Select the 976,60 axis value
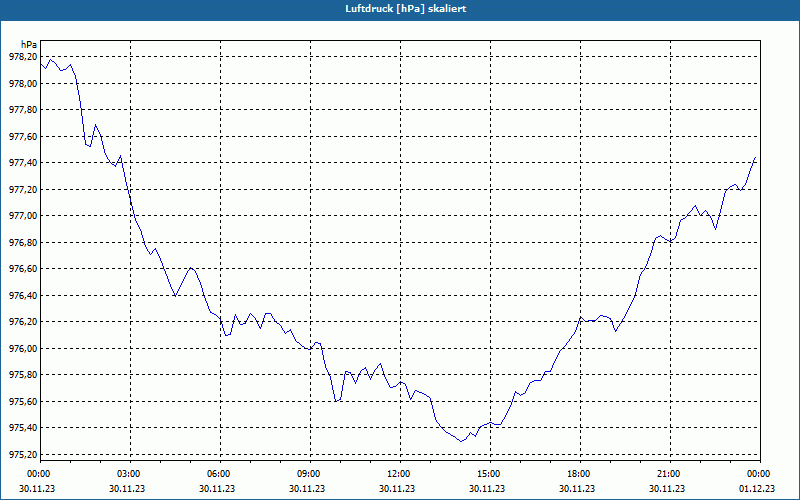 23,269
